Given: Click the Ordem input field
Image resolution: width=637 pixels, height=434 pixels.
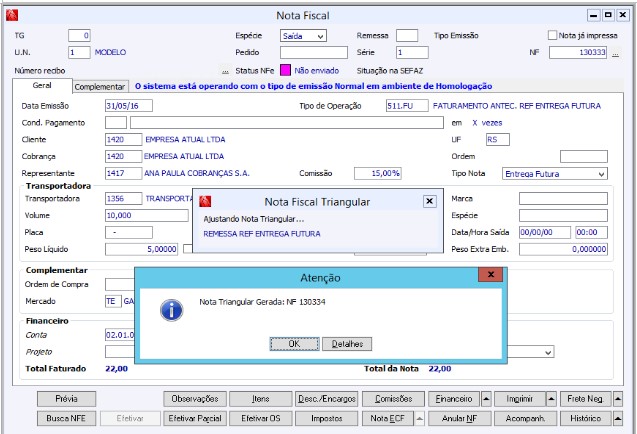Looking at the screenshot, I should [x=584, y=156].
